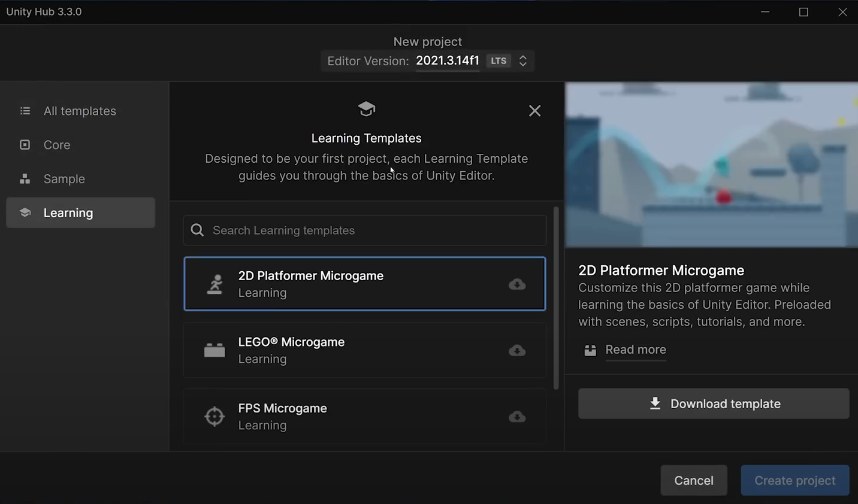Click the 2D Platformer runner icon
858x504 pixels.
(x=214, y=284)
